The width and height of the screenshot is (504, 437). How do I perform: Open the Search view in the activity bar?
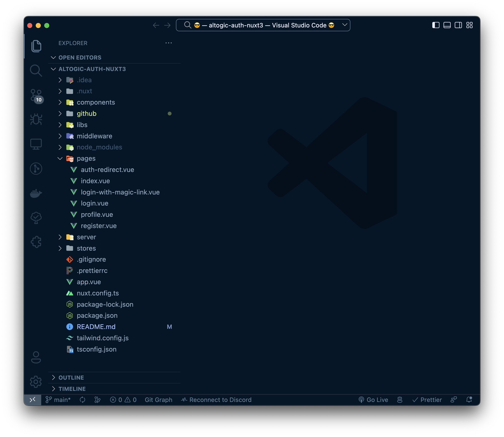point(36,71)
